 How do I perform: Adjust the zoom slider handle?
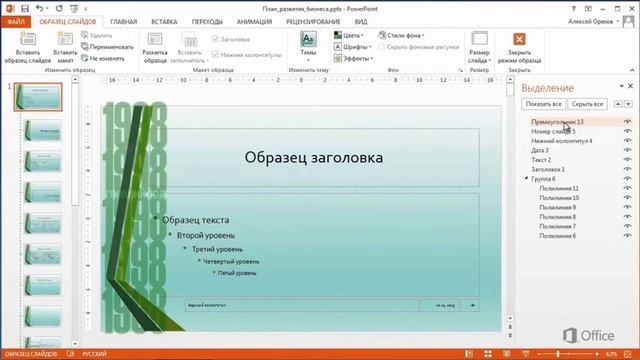[x=558, y=354]
